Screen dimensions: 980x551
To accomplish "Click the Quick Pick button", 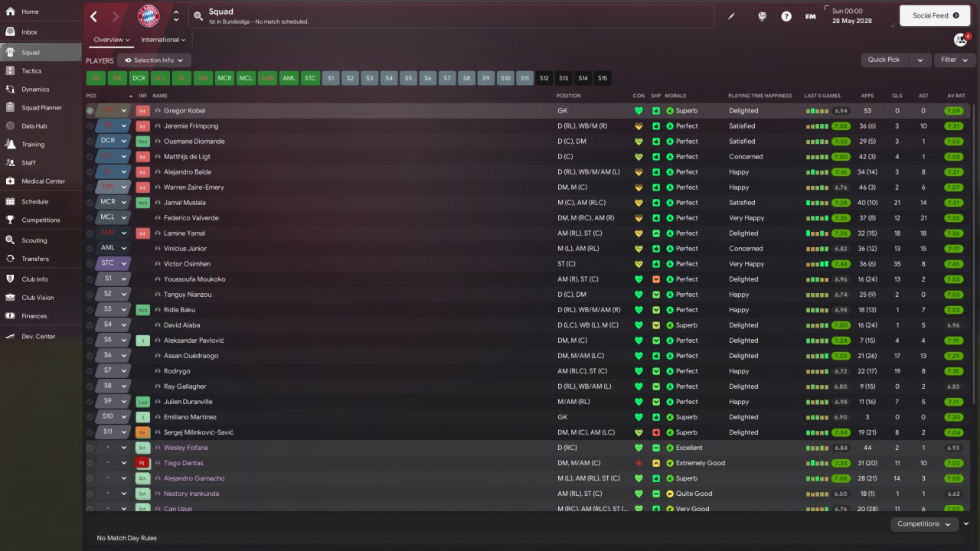I will coord(884,60).
